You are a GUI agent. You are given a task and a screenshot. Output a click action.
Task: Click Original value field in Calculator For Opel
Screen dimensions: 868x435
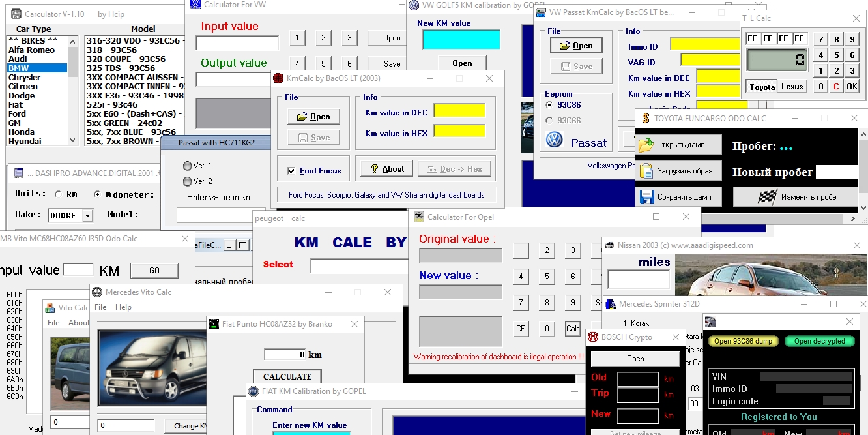461,255
